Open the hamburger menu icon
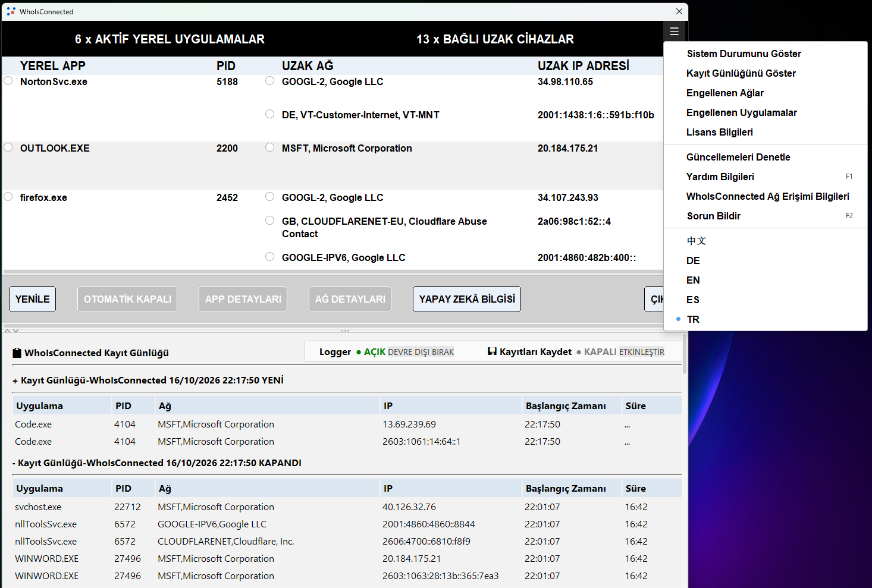The height and width of the screenshot is (588, 872). tap(674, 32)
